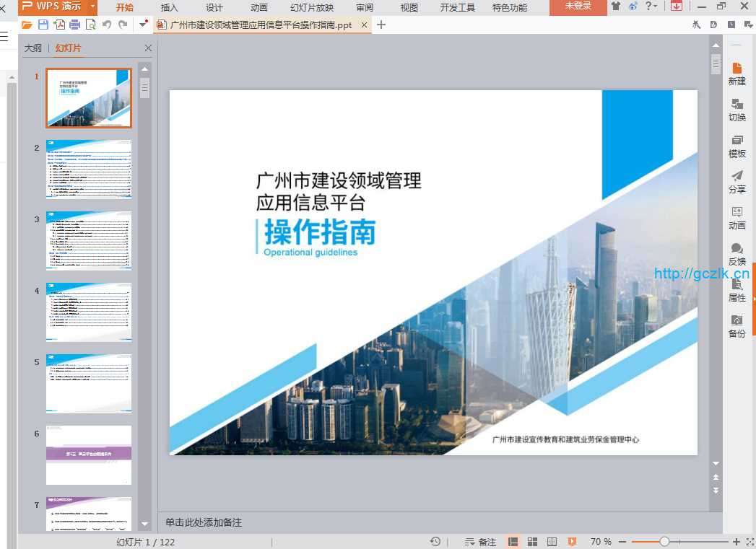Click the Open folder icon
The width and height of the screenshot is (756, 549).
pyautogui.click(x=27, y=25)
